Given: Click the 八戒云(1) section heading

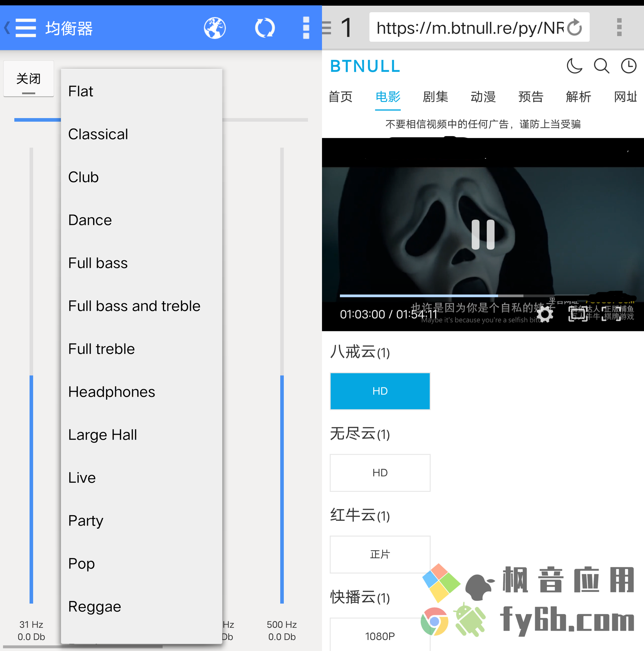Looking at the screenshot, I should tap(360, 352).
